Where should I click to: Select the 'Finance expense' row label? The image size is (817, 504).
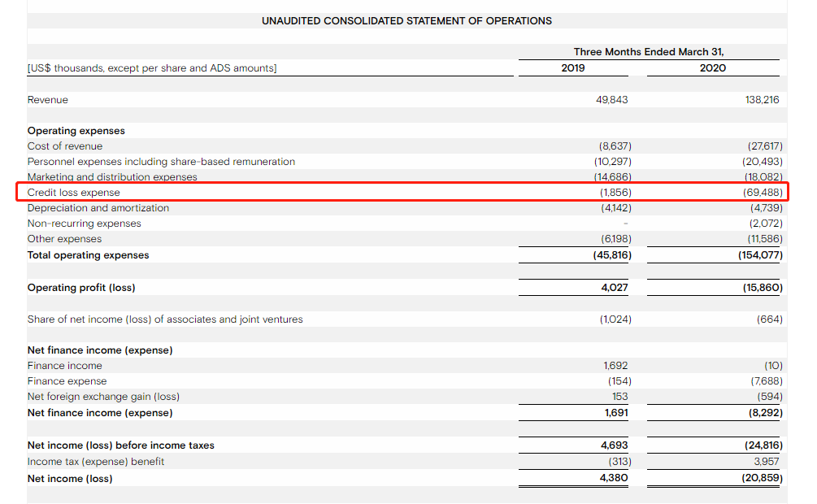[x=67, y=381]
